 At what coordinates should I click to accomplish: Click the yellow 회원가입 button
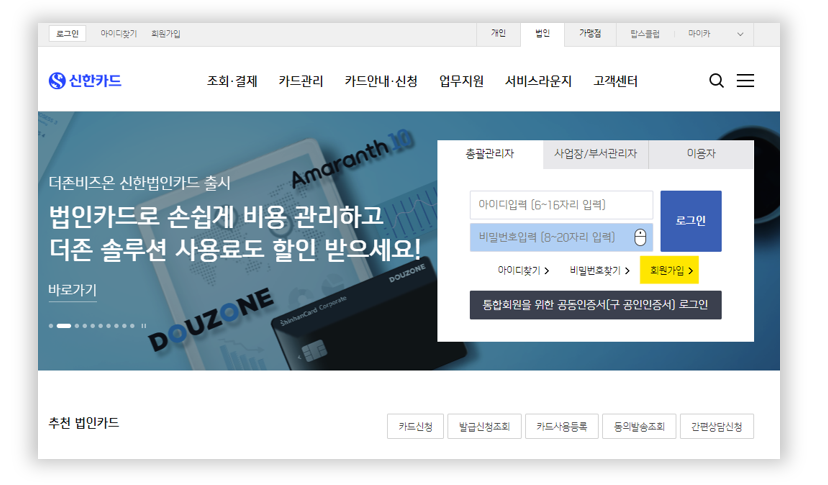pyautogui.click(x=669, y=270)
